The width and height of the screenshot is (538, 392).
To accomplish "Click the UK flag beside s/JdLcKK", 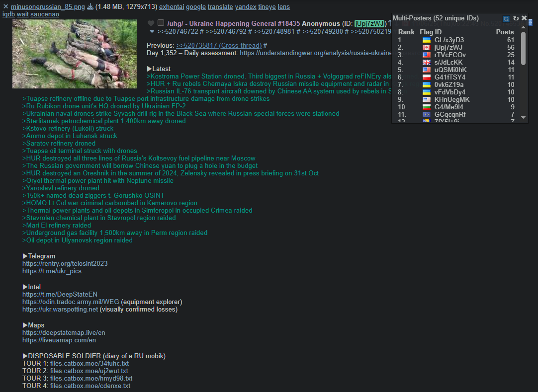I will pyautogui.click(x=427, y=63).
